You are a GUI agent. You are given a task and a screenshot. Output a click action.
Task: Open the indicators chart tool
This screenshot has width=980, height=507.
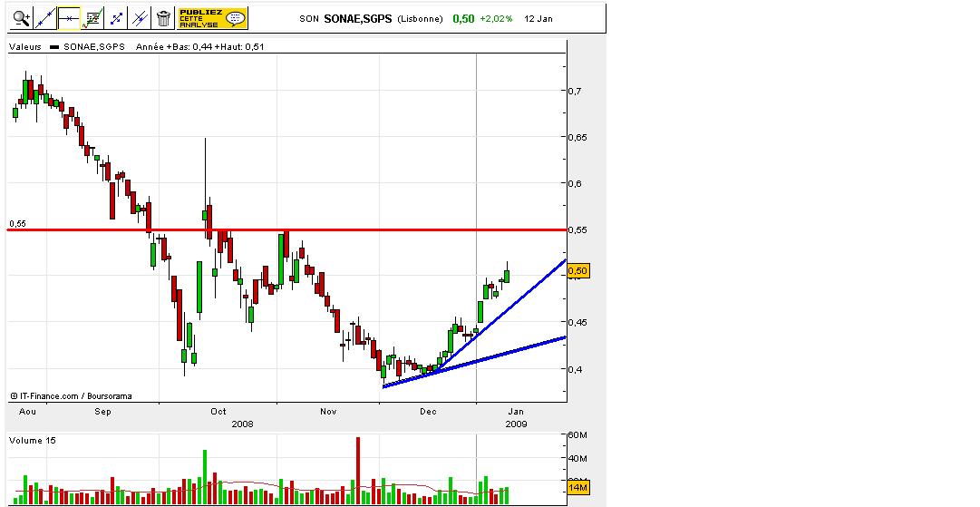(x=92, y=18)
